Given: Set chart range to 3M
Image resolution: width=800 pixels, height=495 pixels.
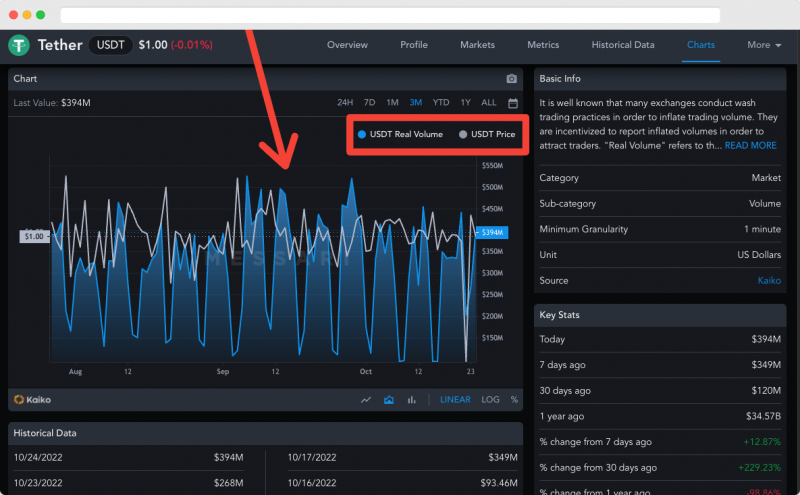Looking at the screenshot, I should (x=415, y=103).
